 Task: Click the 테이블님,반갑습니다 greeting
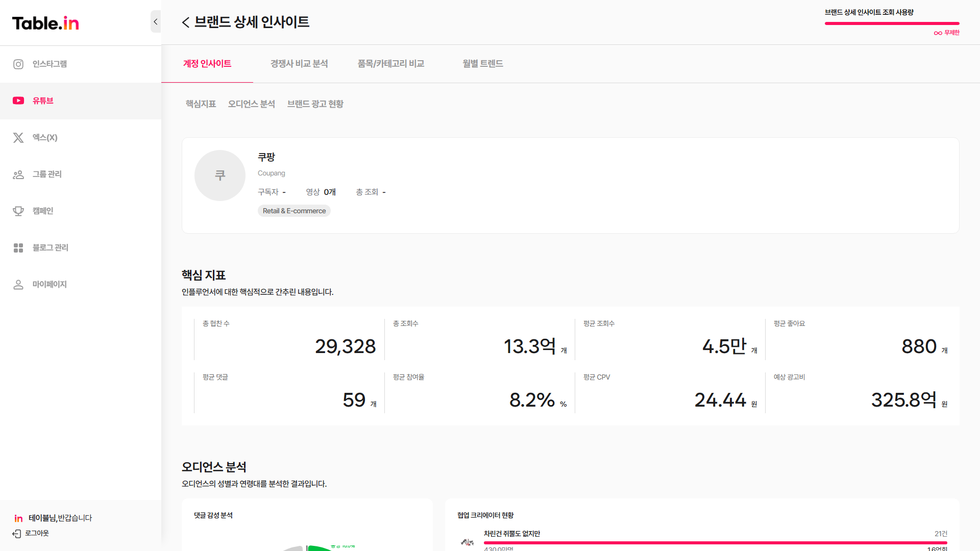pyautogui.click(x=60, y=518)
